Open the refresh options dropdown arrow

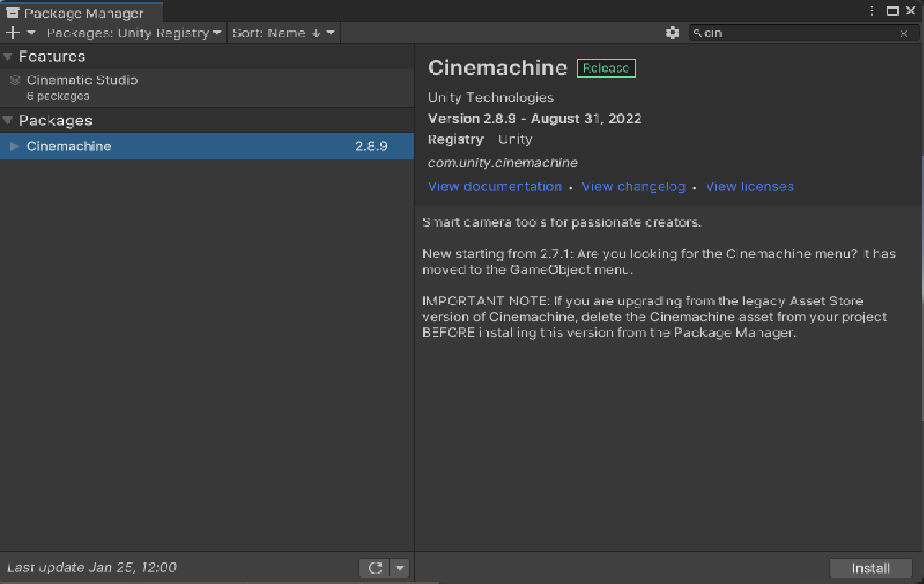(x=399, y=567)
